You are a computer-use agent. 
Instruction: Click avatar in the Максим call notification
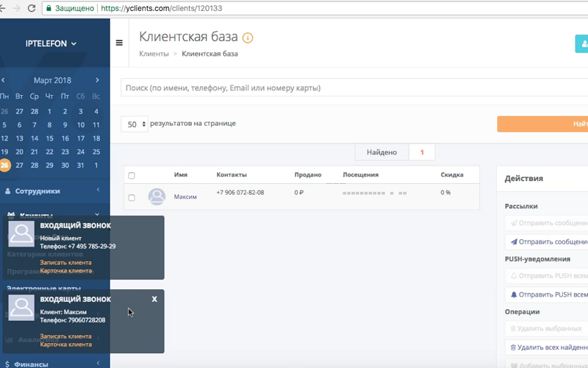click(21, 308)
